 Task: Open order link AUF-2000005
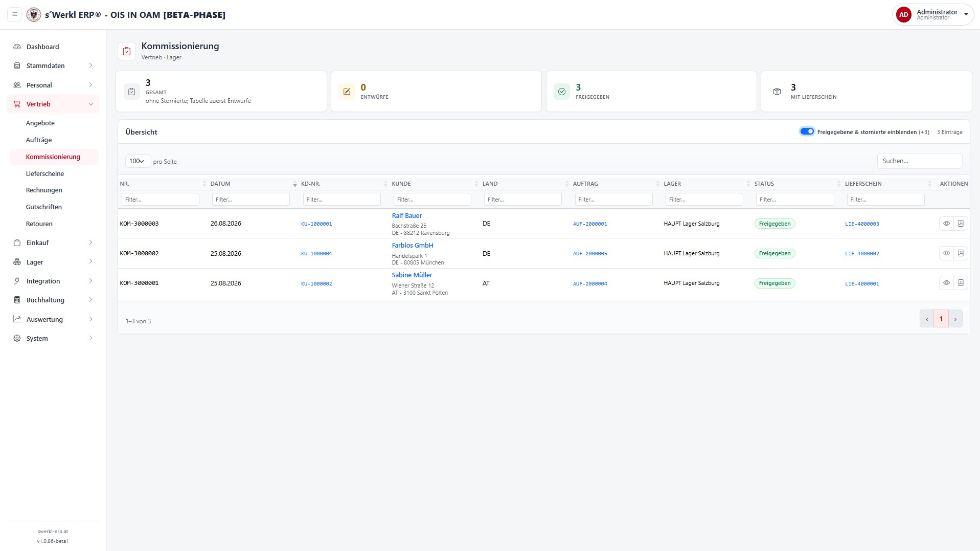click(x=590, y=254)
